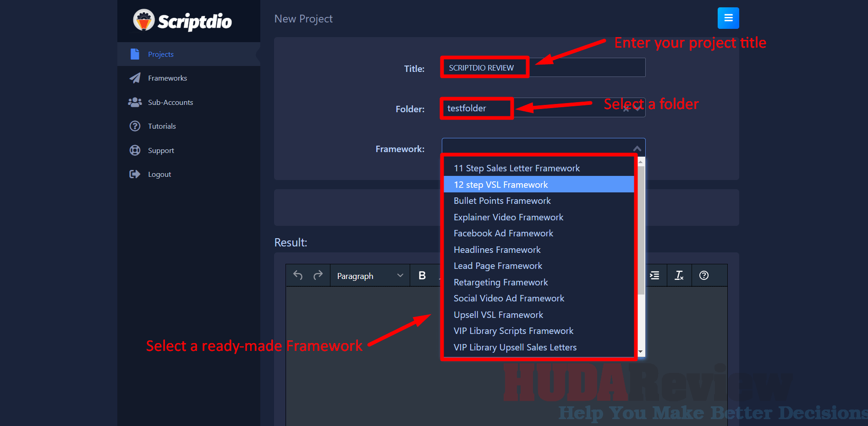Select 11 Step Sales Letter Framework
The image size is (868, 426).
(x=539, y=168)
